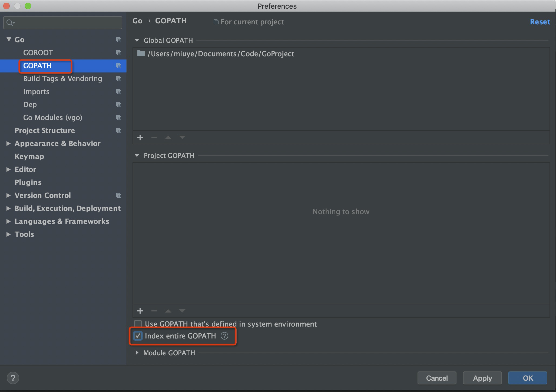Enable Use GOPATH defined in system environment
Screen dimensions: 556x392
138,324
